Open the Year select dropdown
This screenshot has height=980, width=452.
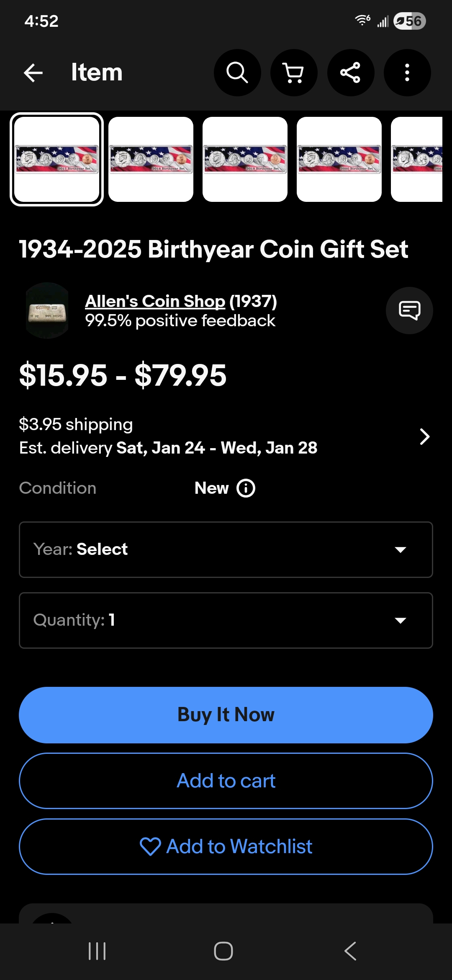[226, 549]
